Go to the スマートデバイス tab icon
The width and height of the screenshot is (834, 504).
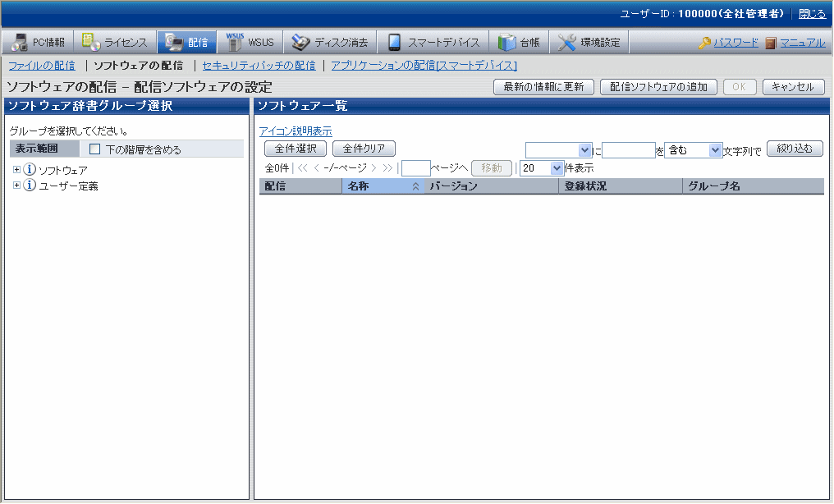pos(394,43)
